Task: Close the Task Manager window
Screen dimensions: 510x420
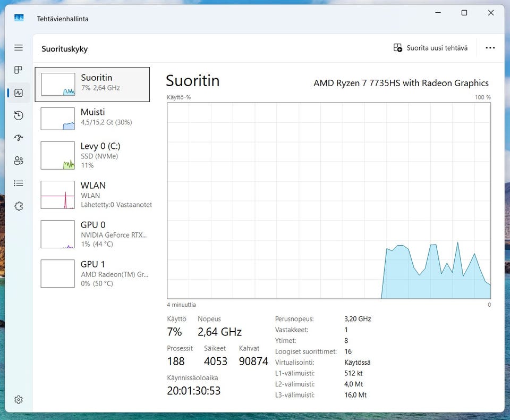Action: [x=491, y=13]
